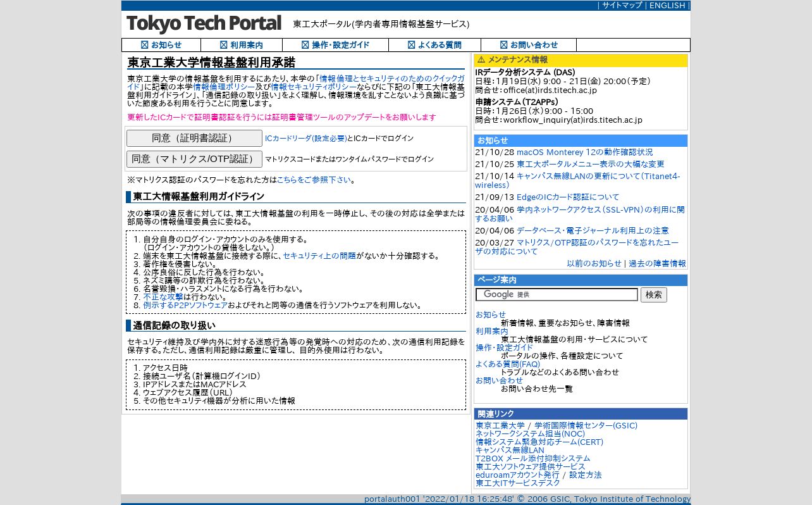Open the よくある質問 navigation menu item
Screen dimensions: 812x505
pos(434,45)
